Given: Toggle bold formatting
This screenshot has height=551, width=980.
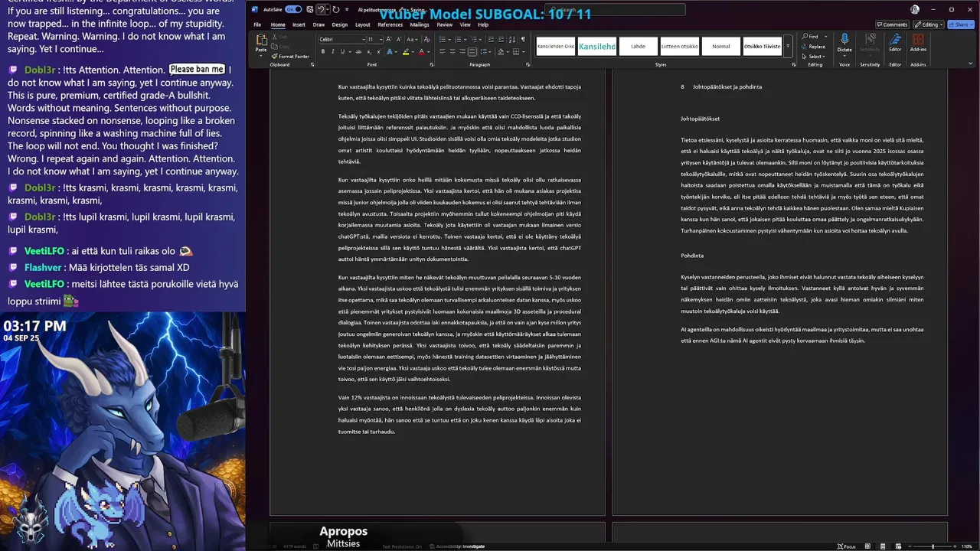Looking at the screenshot, I should 323,52.
